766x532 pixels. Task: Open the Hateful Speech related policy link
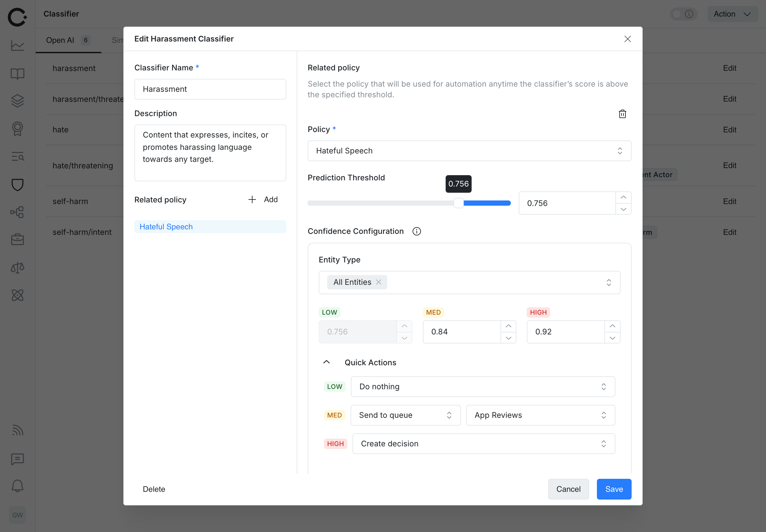click(166, 226)
